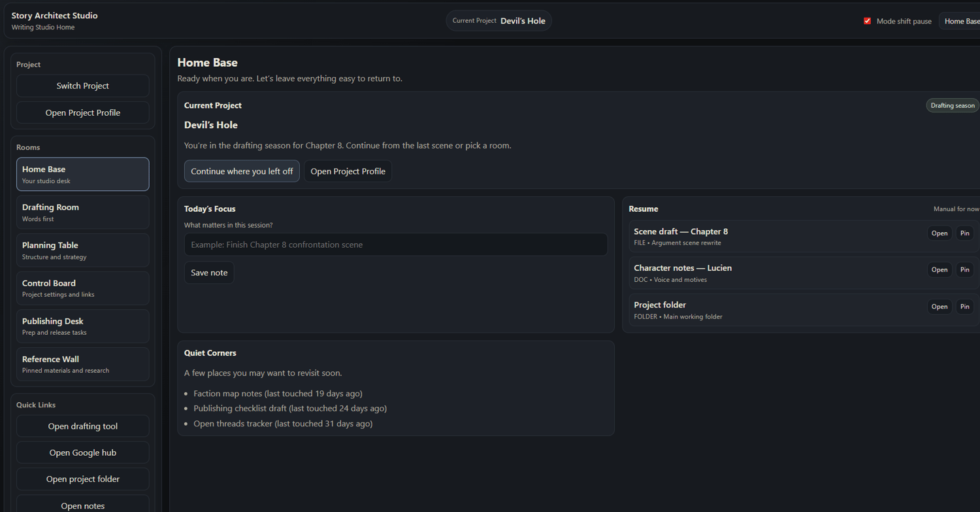
Task: Click Open Project Profile in Current Project card
Action: tap(348, 171)
